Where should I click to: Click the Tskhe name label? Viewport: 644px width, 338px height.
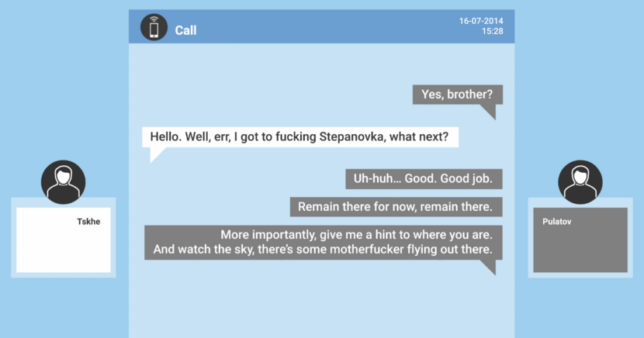pos(88,222)
